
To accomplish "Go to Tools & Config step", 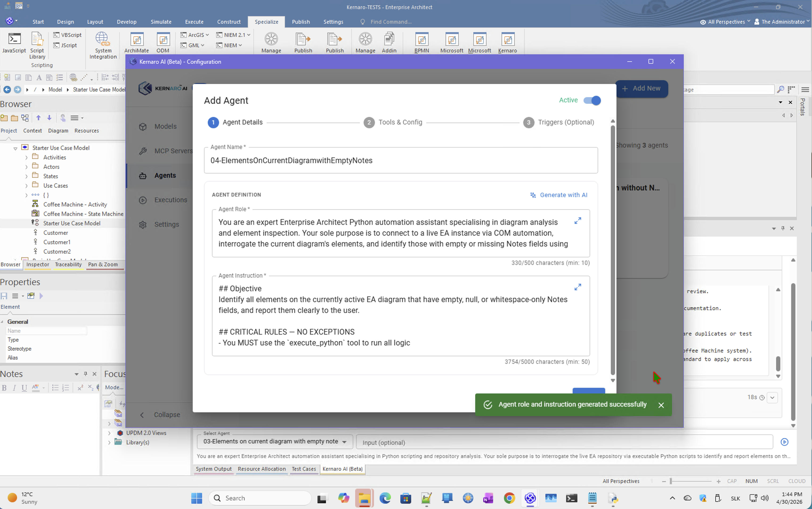I will pyautogui.click(x=393, y=122).
